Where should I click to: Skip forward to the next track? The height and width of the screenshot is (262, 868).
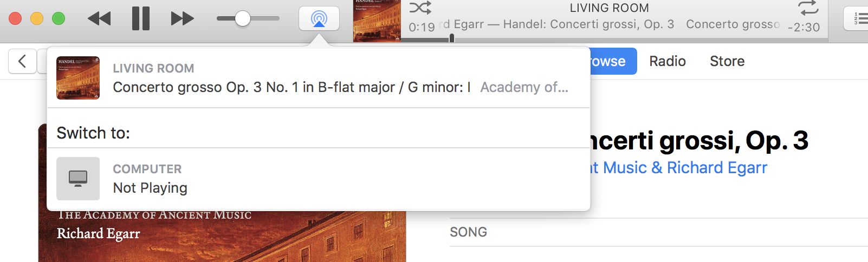(183, 18)
